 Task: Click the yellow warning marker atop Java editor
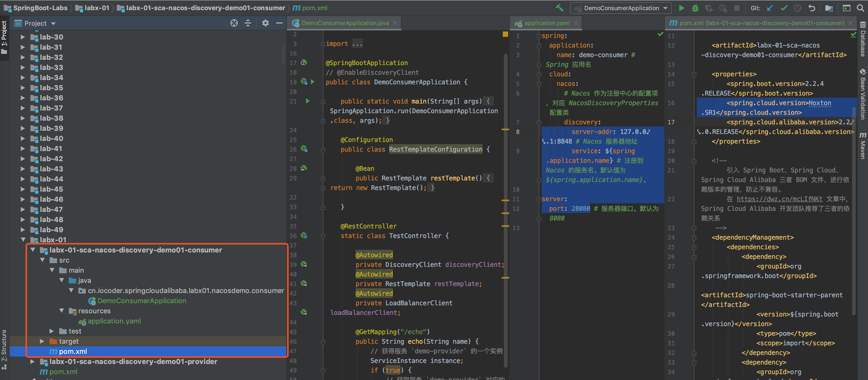(x=505, y=34)
